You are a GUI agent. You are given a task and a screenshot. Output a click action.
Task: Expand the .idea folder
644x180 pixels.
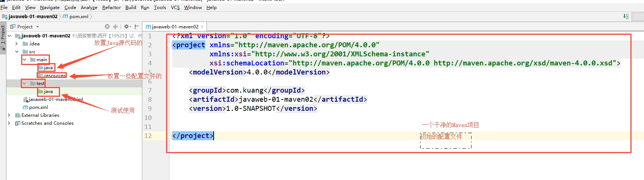17,44
